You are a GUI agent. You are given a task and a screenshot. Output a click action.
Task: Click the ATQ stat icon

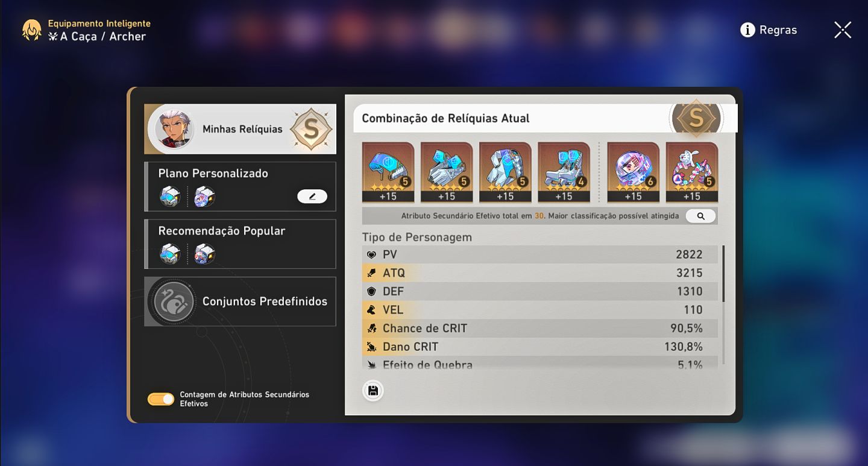coord(371,273)
